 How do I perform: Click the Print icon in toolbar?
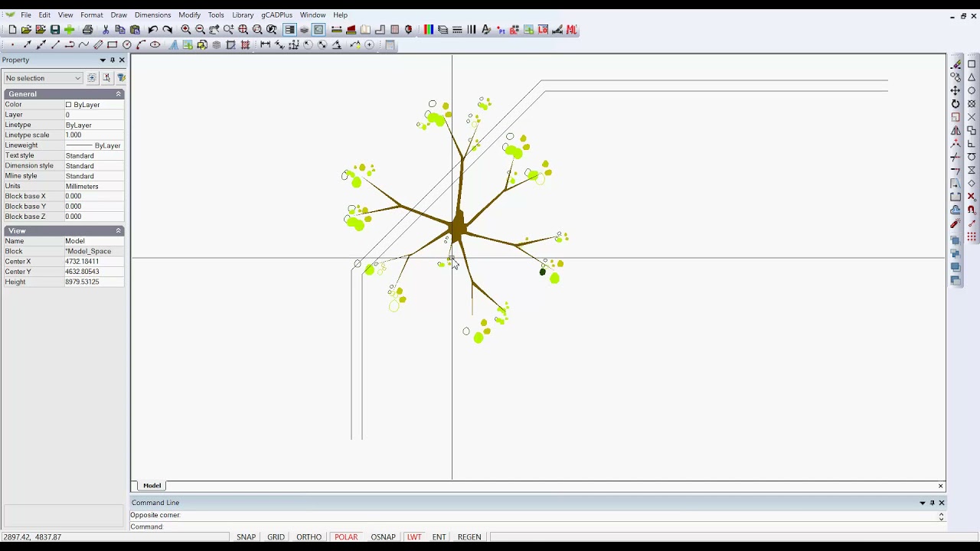coord(87,30)
